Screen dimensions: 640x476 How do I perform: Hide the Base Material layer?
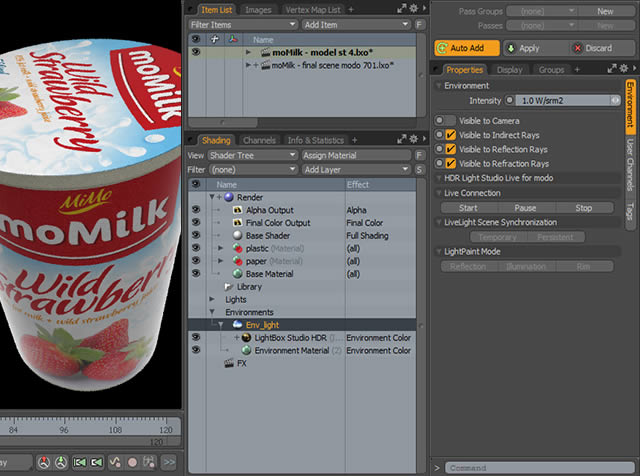tap(196, 274)
